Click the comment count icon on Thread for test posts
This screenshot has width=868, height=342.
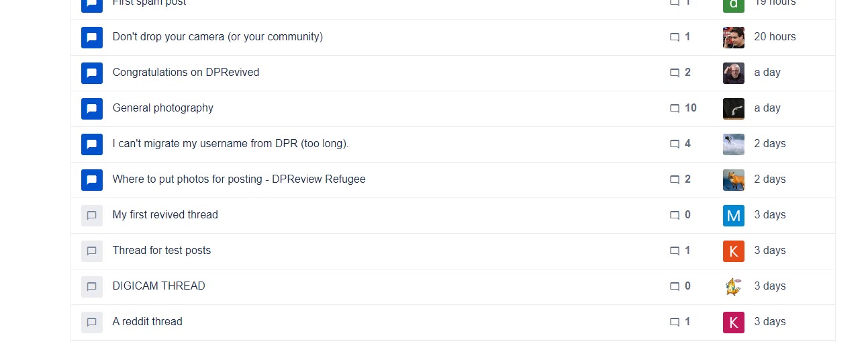(x=675, y=251)
